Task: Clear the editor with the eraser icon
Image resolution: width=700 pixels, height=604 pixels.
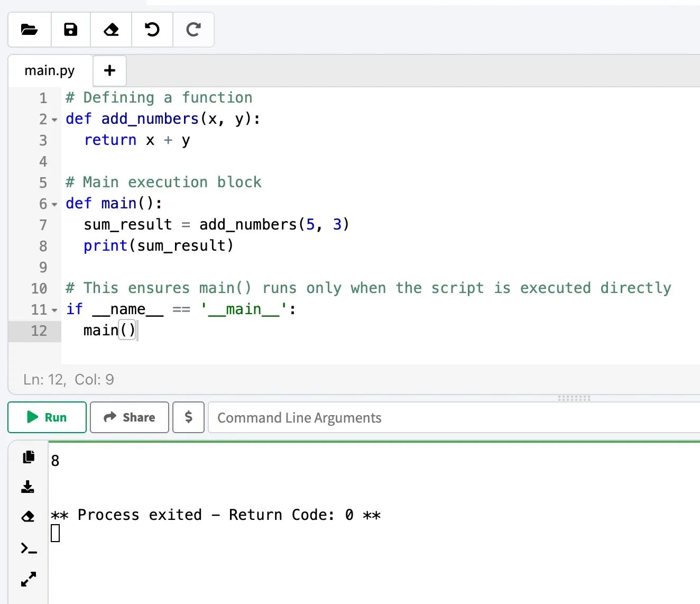Action: point(111,30)
